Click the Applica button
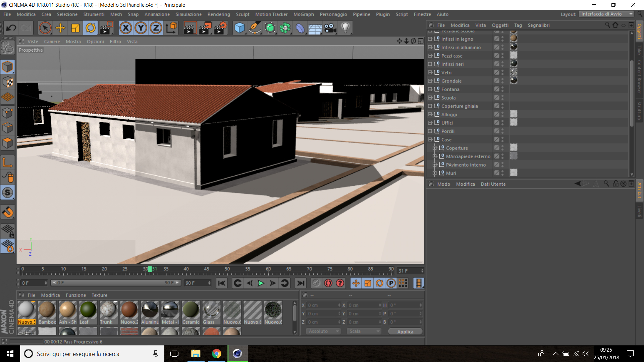The width and height of the screenshot is (644, 362). 405,331
